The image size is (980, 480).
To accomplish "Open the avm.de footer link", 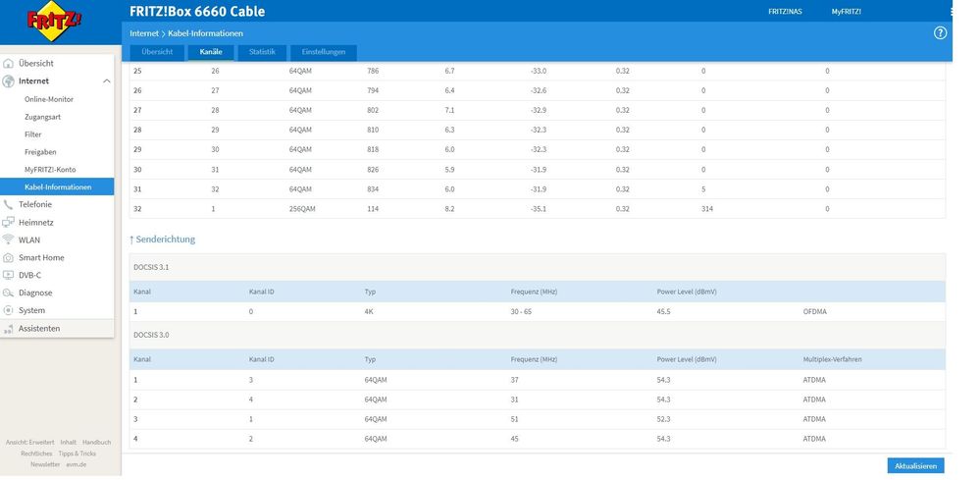I will 77,464.
